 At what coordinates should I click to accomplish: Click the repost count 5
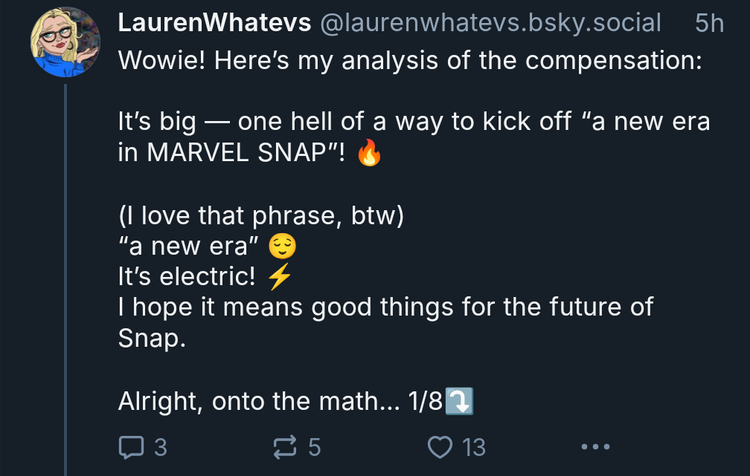click(314, 447)
